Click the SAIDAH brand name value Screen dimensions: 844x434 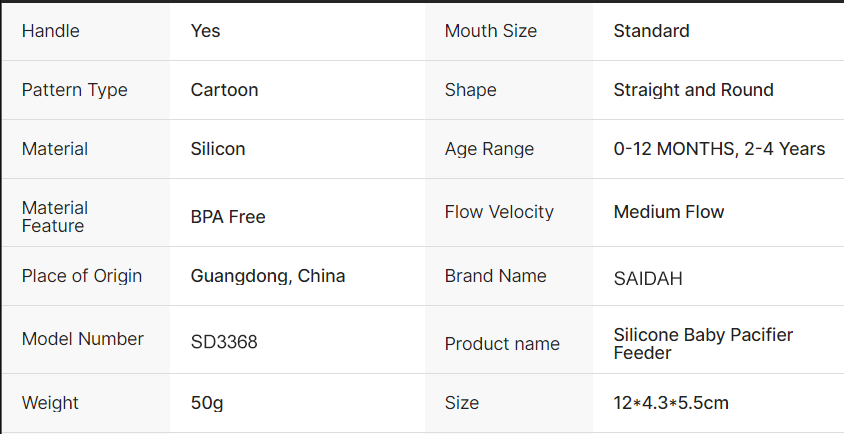click(648, 278)
